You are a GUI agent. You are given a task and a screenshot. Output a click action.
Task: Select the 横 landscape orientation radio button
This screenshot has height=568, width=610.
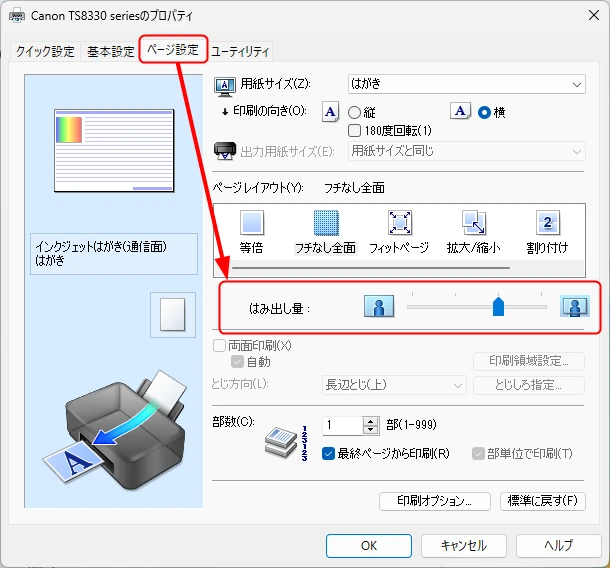pos(485,113)
